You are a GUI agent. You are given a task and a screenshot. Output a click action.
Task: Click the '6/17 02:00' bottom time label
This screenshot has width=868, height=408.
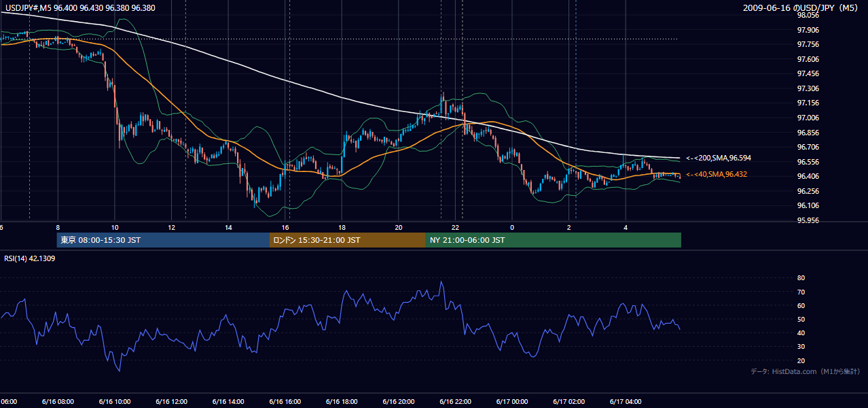pos(568,401)
